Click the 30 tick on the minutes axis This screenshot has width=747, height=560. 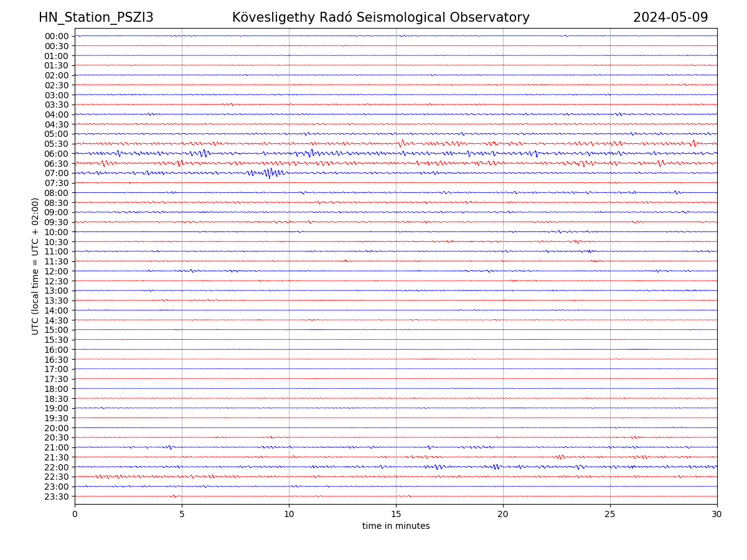(717, 514)
